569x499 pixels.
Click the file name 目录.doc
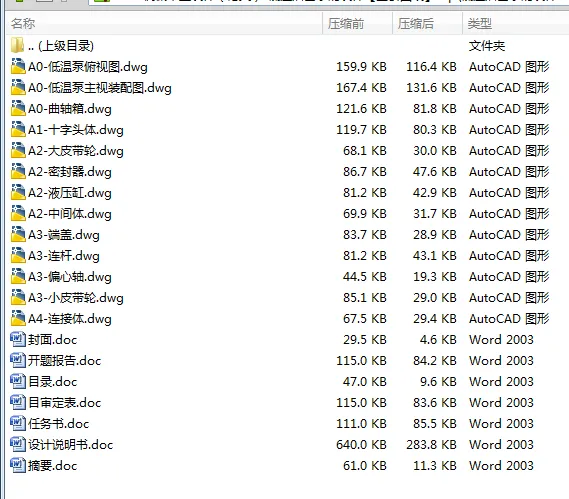point(53,382)
